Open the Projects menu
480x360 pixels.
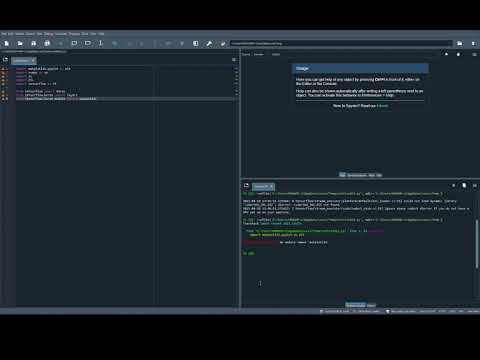tap(74, 34)
